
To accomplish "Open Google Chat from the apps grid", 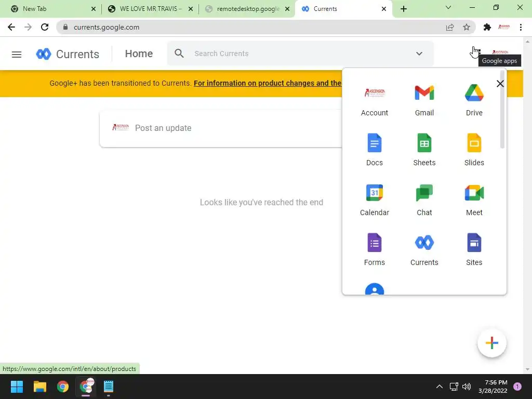I will 424,200.
